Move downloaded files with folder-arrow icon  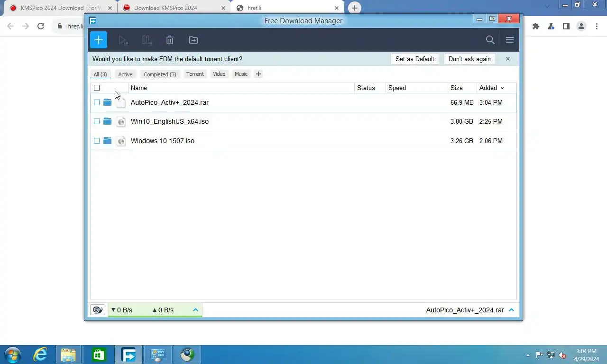193,40
